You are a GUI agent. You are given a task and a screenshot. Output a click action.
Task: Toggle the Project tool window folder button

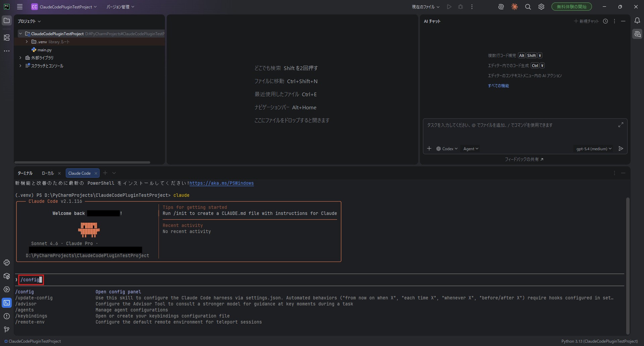(x=7, y=21)
